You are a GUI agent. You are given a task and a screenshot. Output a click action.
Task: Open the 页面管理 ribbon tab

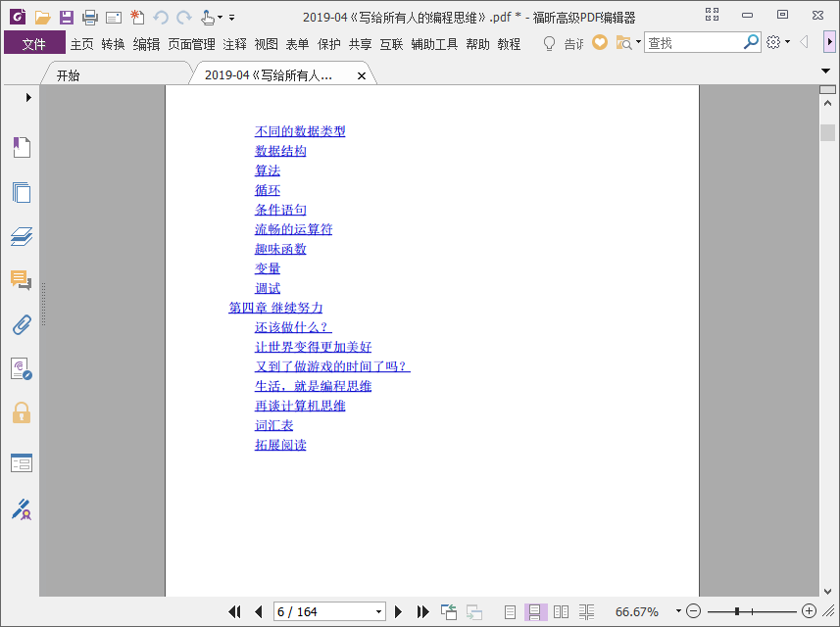pos(192,44)
